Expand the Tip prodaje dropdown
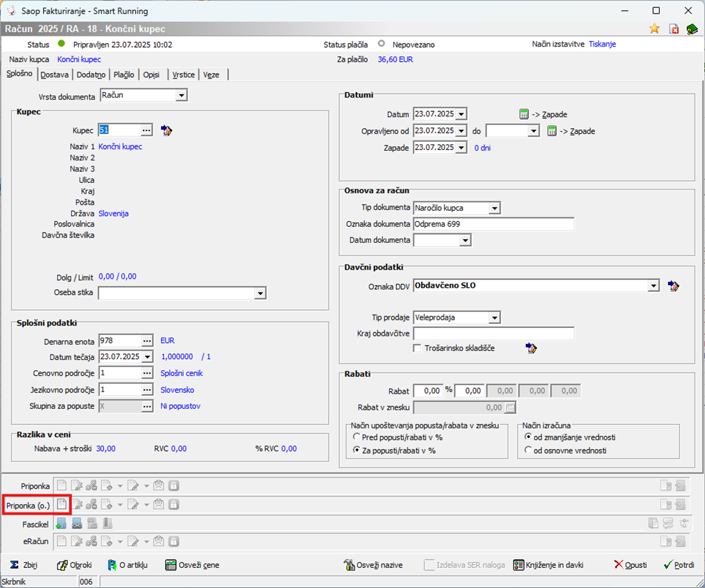Viewport: 705px width, 588px height. tap(494, 318)
